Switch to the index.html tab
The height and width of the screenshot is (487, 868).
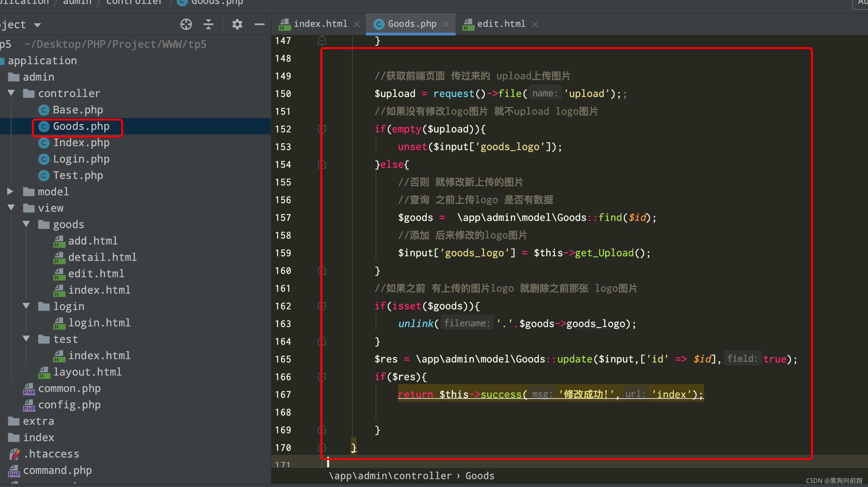click(x=320, y=24)
